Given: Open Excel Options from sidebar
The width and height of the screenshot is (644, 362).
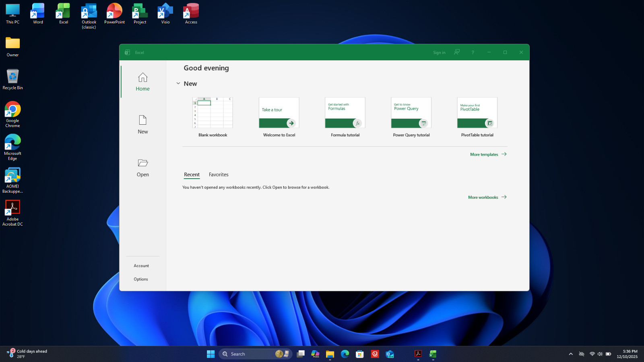Looking at the screenshot, I should click(x=141, y=279).
